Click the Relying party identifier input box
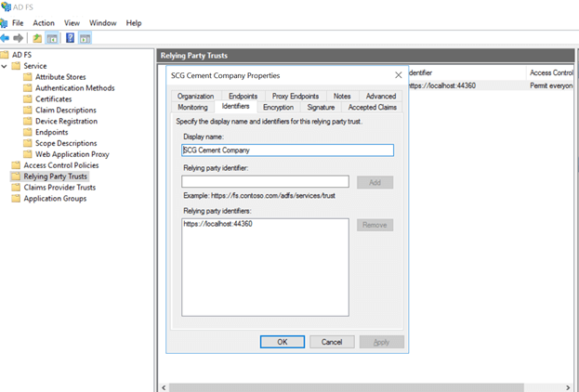 pyautogui.click(x=265, y=181)
